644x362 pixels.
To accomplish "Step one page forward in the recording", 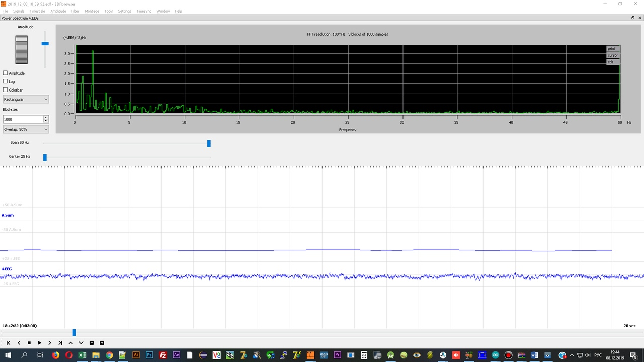I will click(x=50, y=343).
